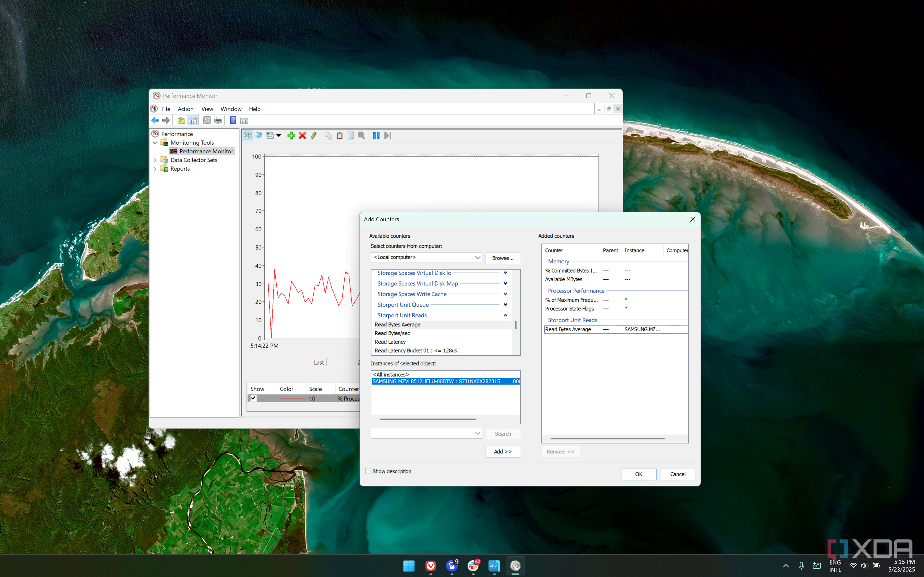
Task: Click the blue Back arrow icon
Action: pyautogui.click(x=155, y=121)
